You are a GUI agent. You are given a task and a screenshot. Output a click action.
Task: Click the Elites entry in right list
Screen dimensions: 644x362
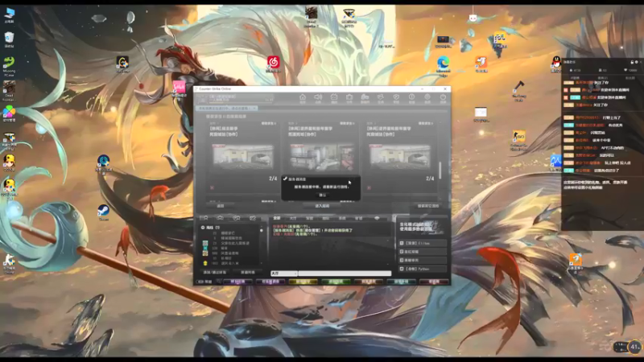(423, 244)
